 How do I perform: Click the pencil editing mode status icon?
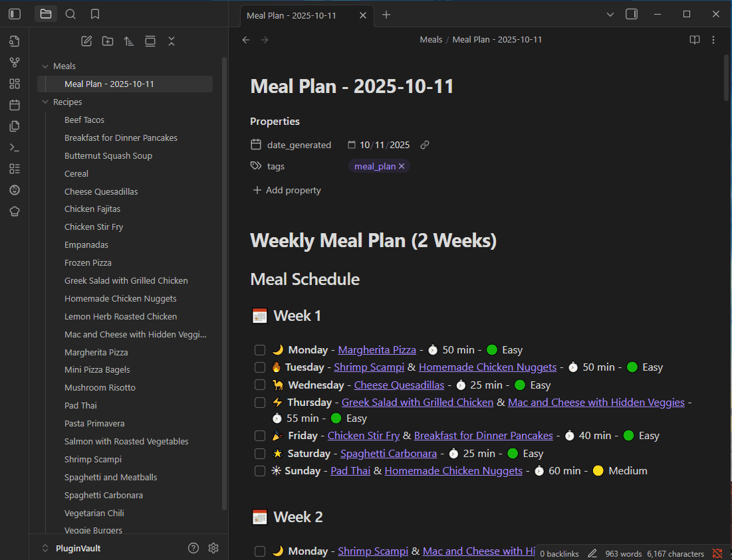592,553
